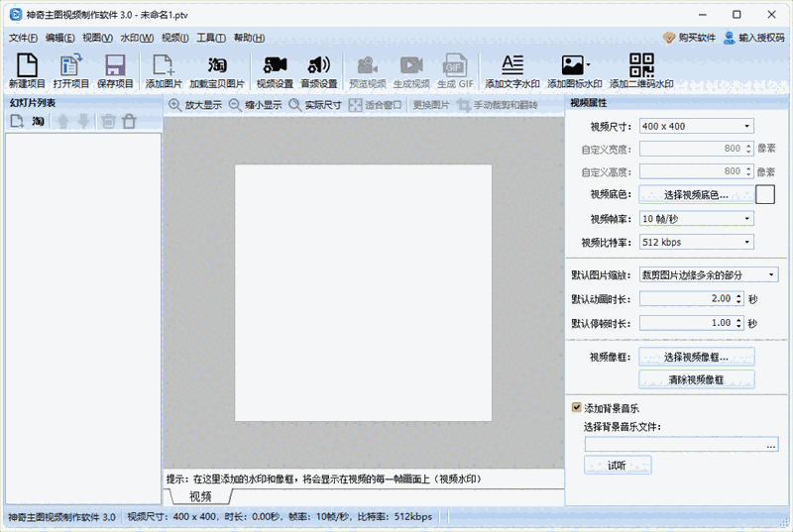Image resolution: width=793 pixels, height=532 pixels.
Task: Click 选择视频像框... button
Action: click(697, 357)
